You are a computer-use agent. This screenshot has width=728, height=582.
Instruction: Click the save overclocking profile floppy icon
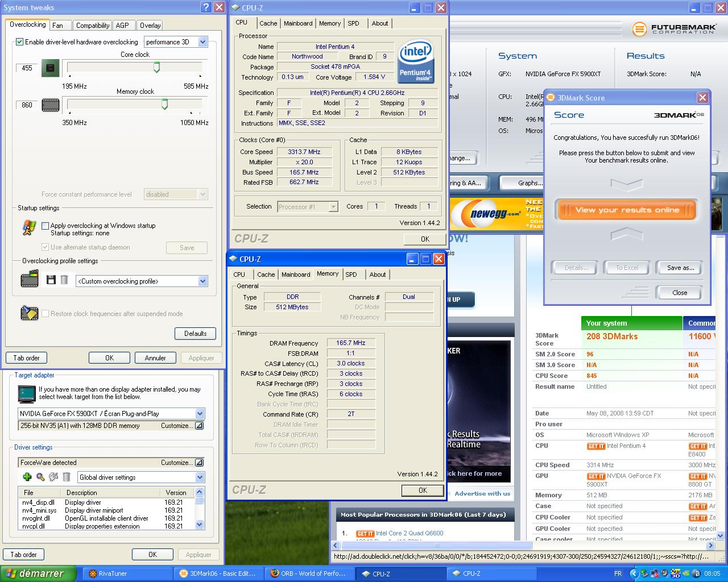click(x=51, y=280)
